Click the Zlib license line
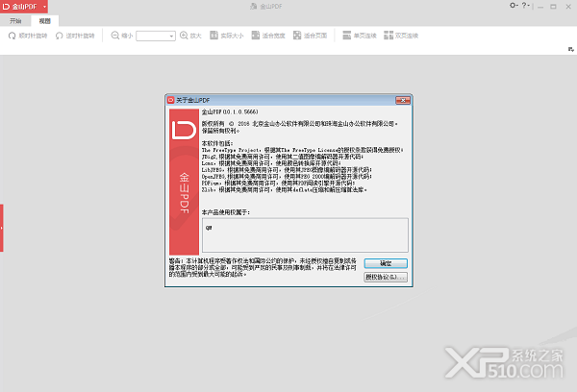 coord(284,189)
